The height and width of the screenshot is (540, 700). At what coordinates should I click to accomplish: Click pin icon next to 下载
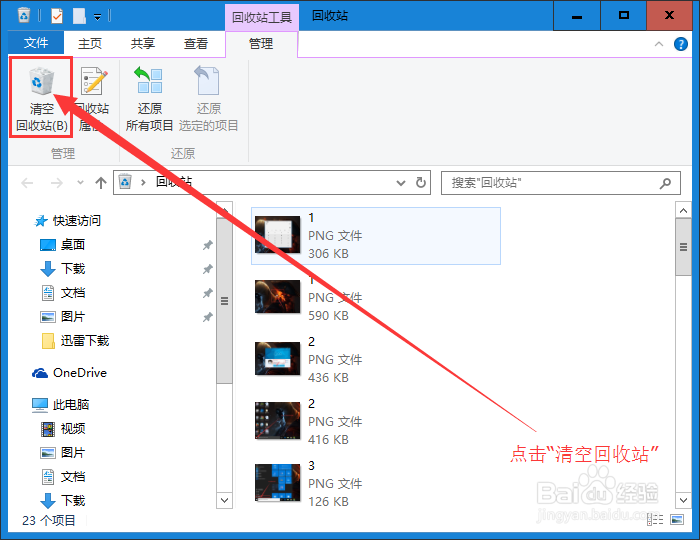pos(208,269)
